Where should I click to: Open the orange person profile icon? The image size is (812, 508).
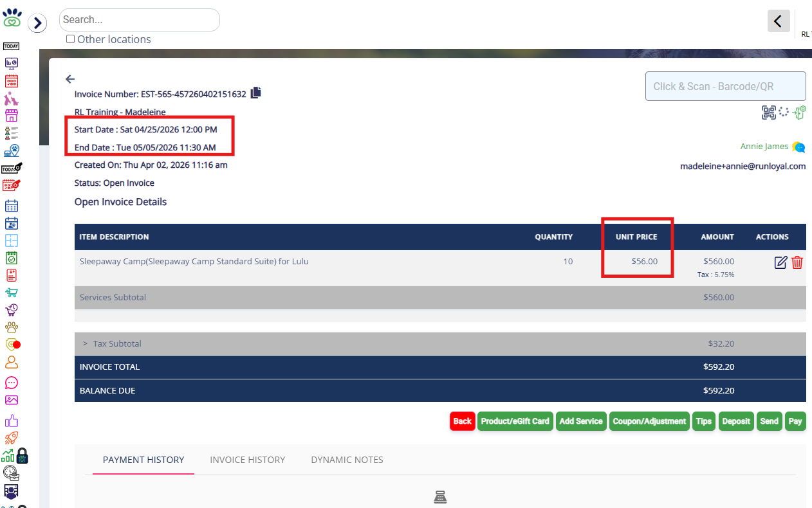(12, 362)
